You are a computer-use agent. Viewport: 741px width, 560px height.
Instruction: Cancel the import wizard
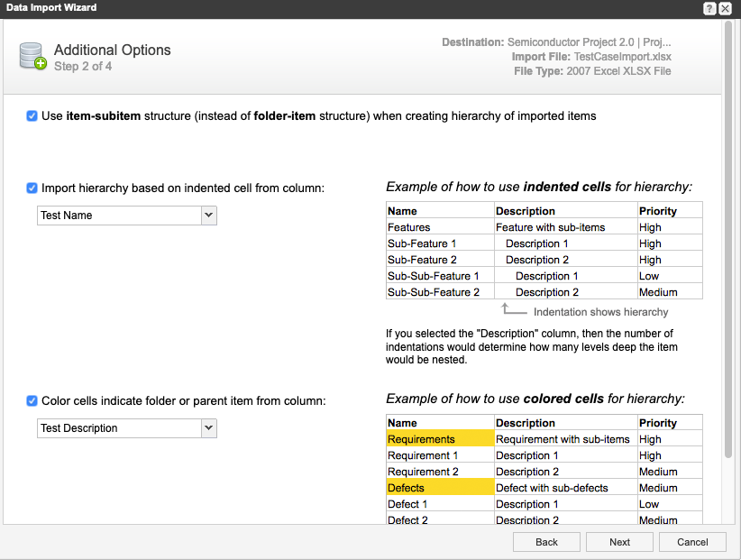pos(692,542)
